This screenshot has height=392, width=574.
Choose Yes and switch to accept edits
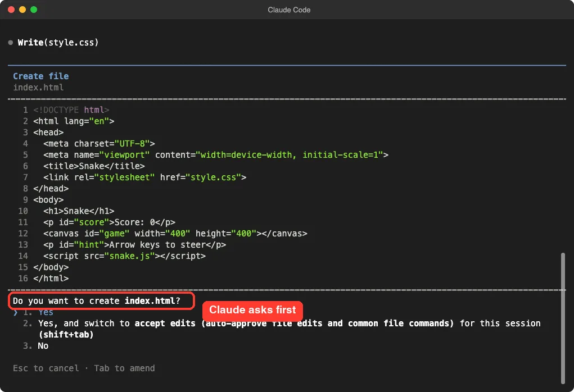click(x=282, y=329)
